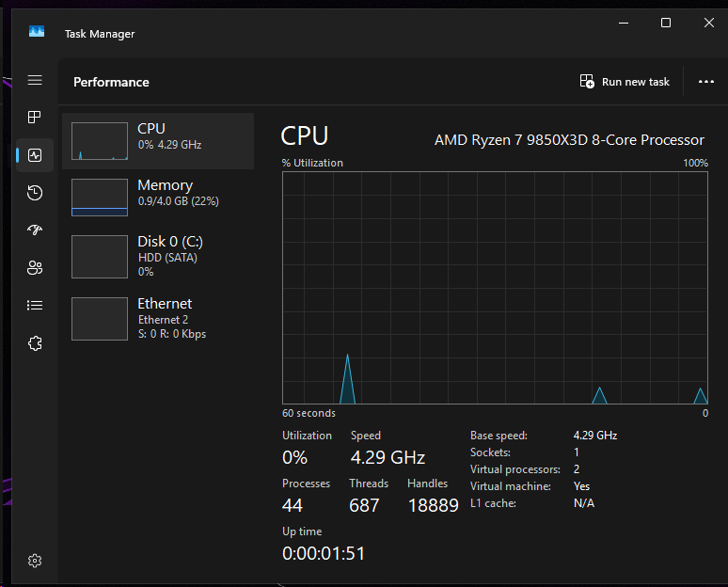Click the Base speed 4.29 GHz value
This screenshot has height=587, width=728.
[x=595, y=436]
